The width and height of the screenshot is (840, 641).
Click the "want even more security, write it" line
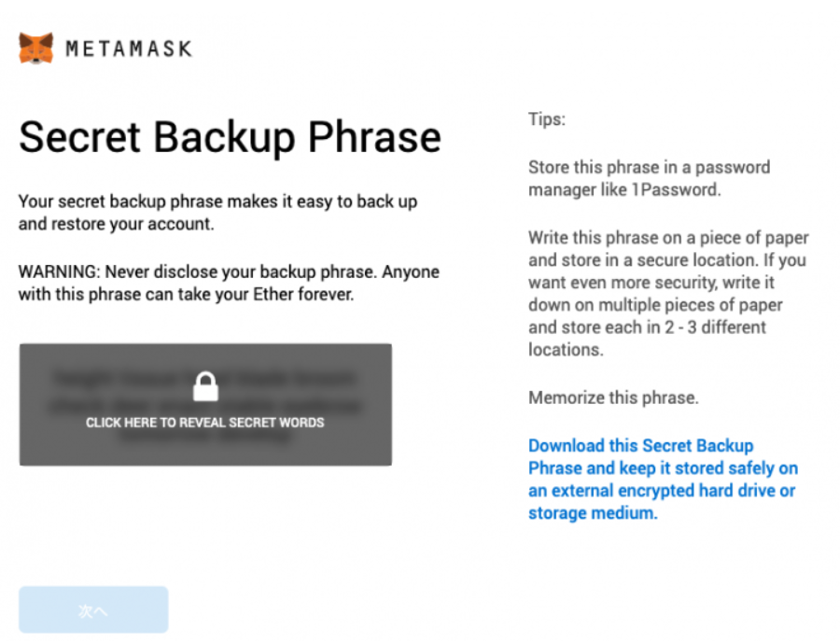(x=651, y=282)
